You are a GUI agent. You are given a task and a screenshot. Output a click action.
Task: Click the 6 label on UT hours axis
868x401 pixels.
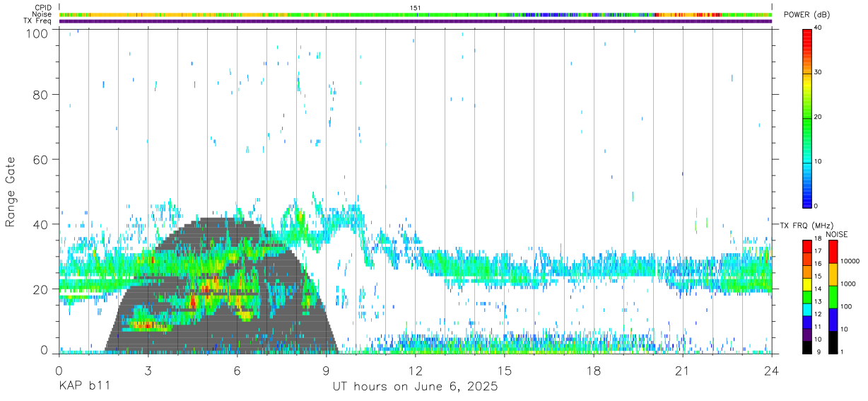[237, 371]
